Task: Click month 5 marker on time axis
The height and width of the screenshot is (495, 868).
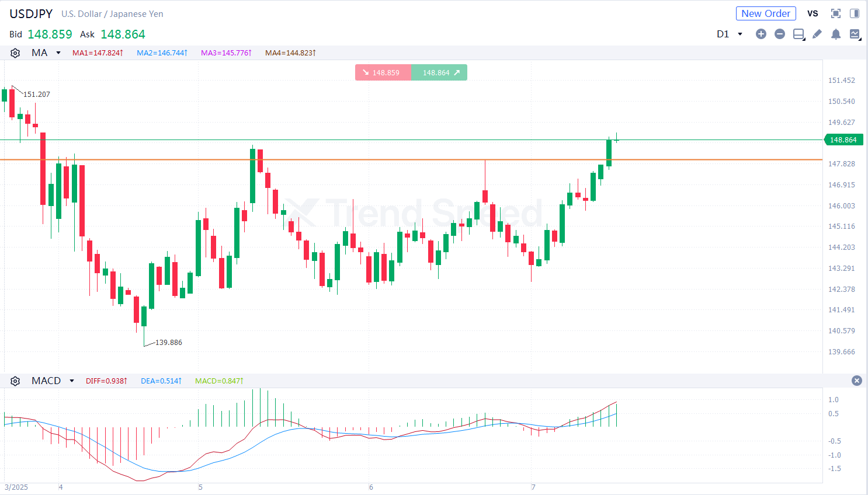Action: click(200, 487)
